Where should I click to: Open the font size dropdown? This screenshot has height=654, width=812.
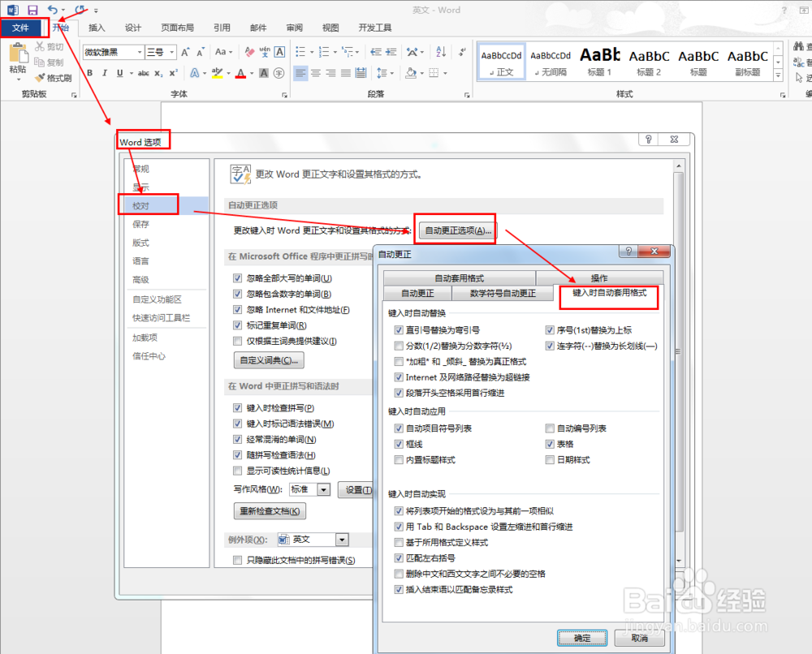(x=171, y=52)
